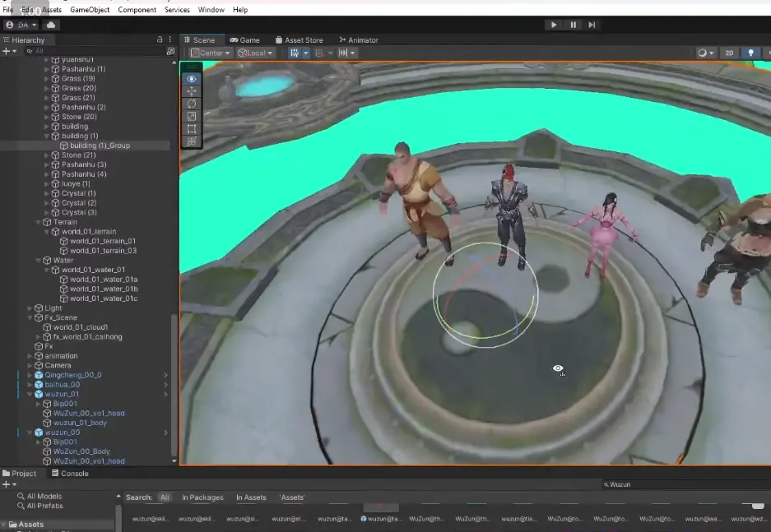771x532 pixels.
Task: Select the Move tool in scene toolbar
Action: pyautogui.click(x=191, y=91)
